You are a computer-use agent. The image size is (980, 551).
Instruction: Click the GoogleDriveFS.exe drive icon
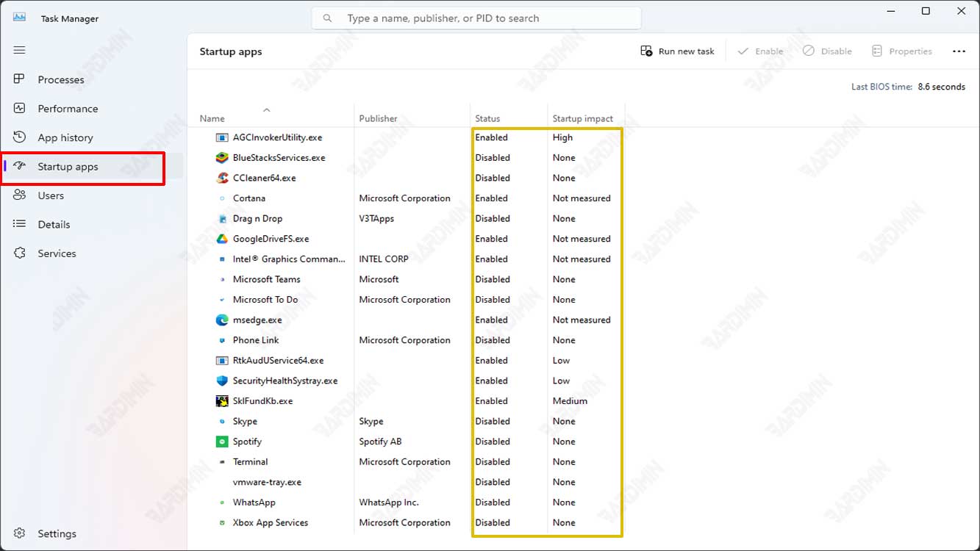pyautogui.click(x=222, y=239)
